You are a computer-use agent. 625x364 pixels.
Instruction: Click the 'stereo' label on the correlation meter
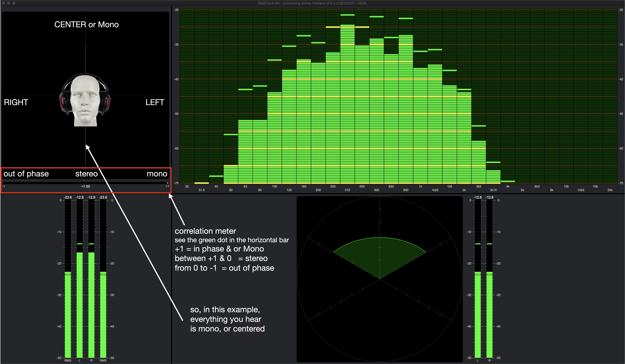tap(86, 174)
